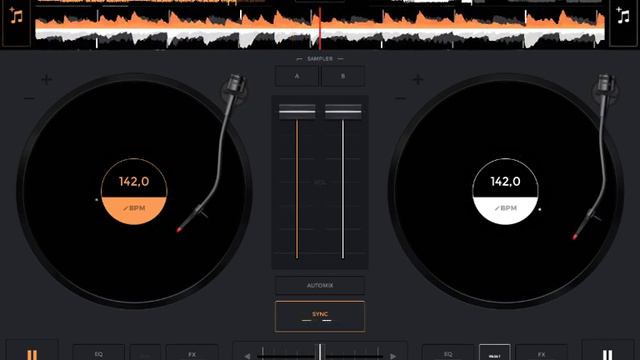Nudge the crossfader right with the arrow
The image size is (640, 360).
(393, 356)
